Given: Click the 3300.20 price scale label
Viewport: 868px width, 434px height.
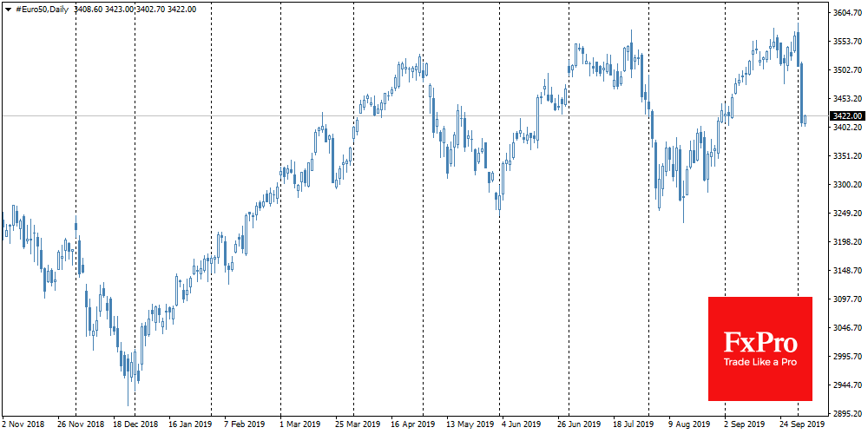Looking at the screenshot, I should [846, 185].
